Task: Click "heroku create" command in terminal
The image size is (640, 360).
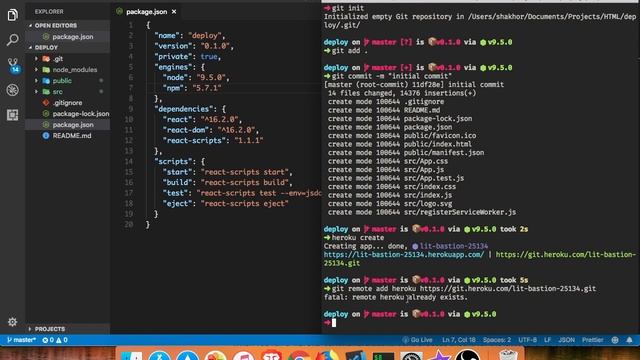Action: pos(358,238)
